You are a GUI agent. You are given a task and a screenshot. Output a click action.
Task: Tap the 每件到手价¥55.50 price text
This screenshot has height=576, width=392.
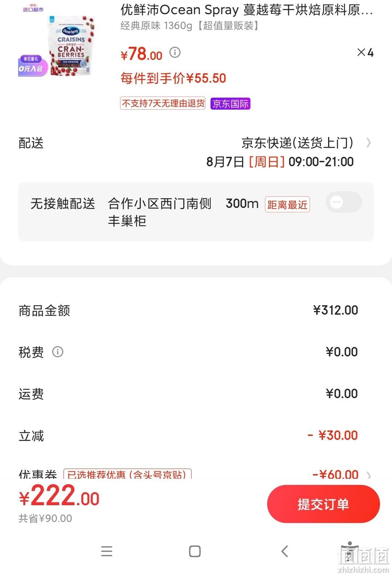click(x=173, y=78)
